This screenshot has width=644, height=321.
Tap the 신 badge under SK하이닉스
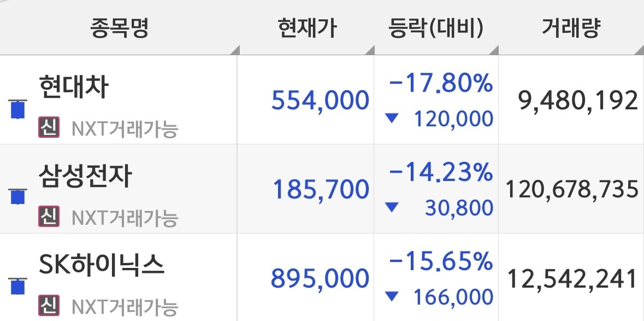tap(49, 305)
